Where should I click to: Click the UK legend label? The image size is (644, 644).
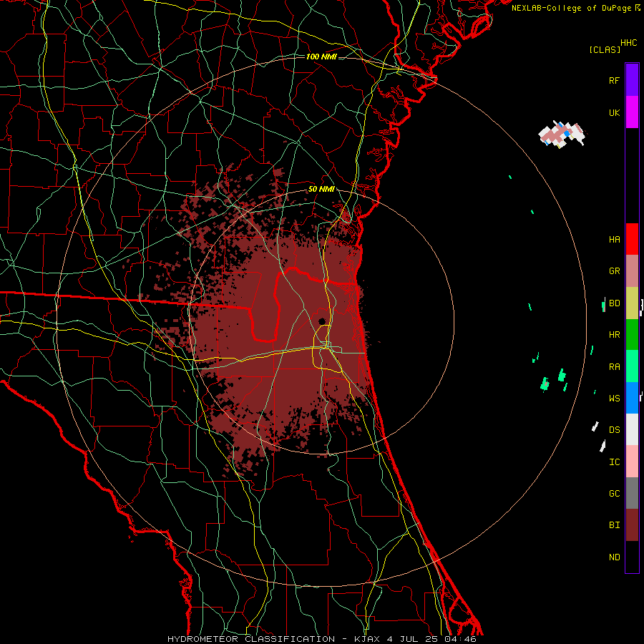click(614, 112)
